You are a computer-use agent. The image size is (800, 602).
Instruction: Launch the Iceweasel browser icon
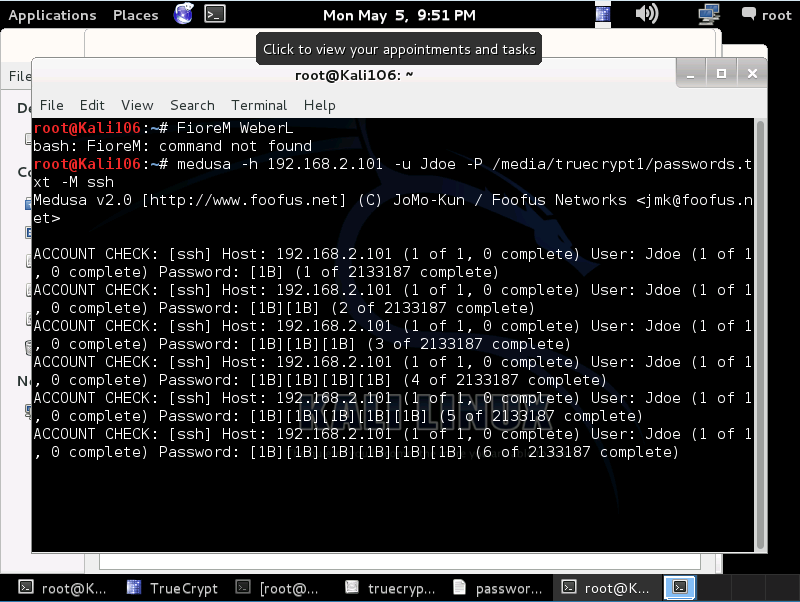pyautogui.click(x=184, y=14)
